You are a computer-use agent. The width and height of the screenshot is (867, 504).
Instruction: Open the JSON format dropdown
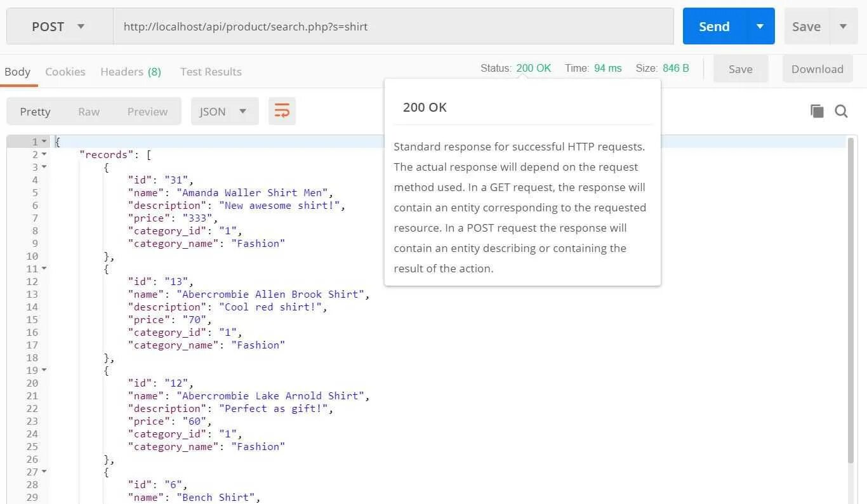pyautogui.click(x=225, y=111)
